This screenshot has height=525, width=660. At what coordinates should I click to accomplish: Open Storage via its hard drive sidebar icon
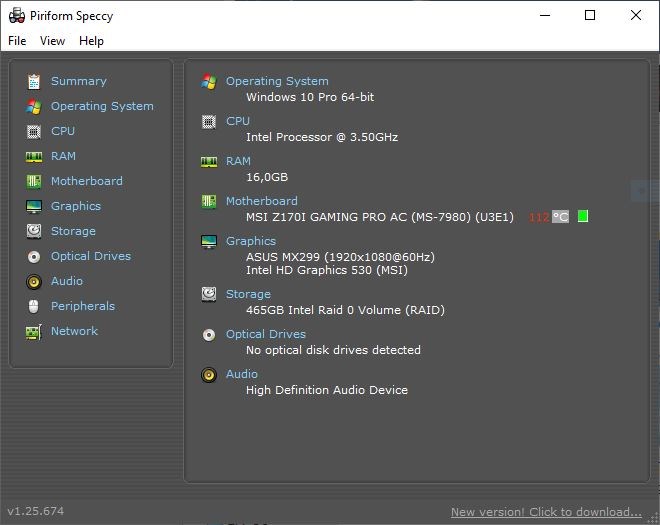[34, 231]
